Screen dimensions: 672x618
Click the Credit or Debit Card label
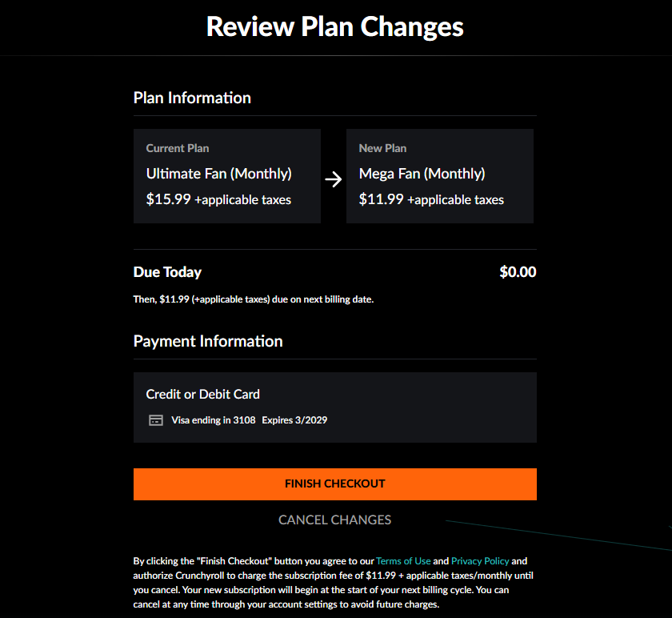click(202, 394)
